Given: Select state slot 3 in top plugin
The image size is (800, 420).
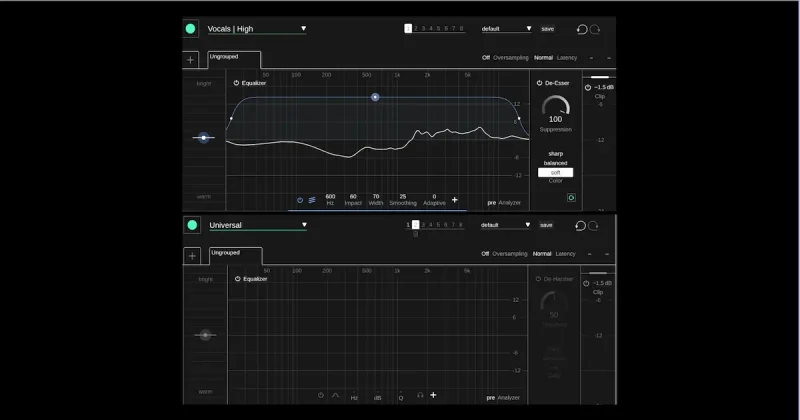Looking at the screenshot, I should point(423,29).
